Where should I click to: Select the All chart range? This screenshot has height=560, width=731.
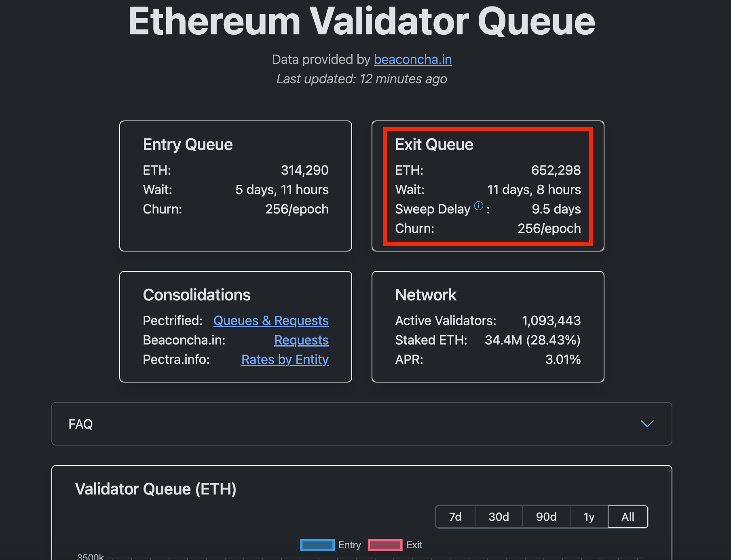point(628,517)
